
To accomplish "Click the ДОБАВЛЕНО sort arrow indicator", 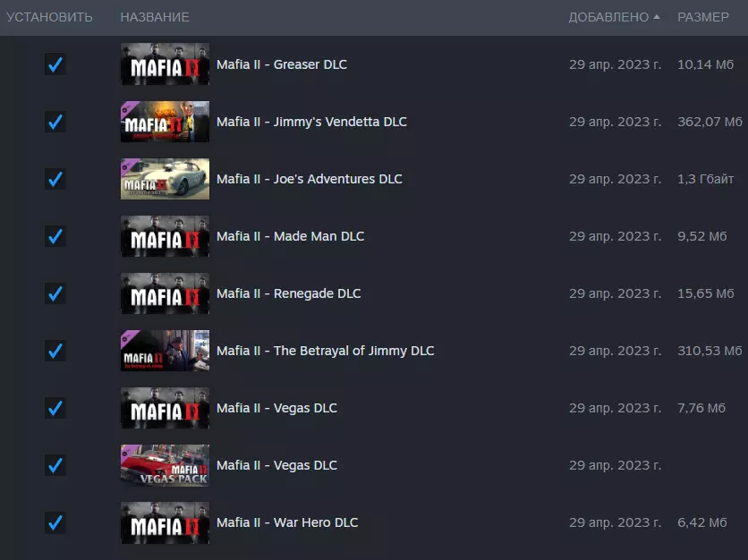I will tap(657, 17).
